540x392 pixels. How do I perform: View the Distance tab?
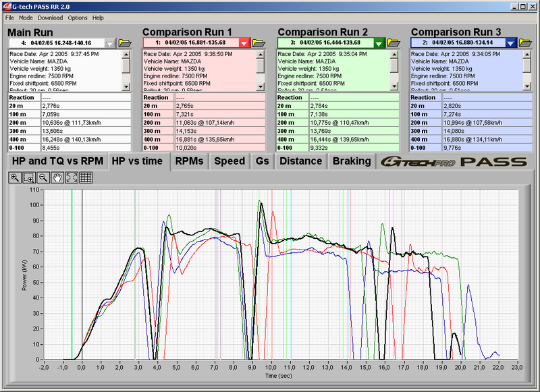(x=301, y=161)
